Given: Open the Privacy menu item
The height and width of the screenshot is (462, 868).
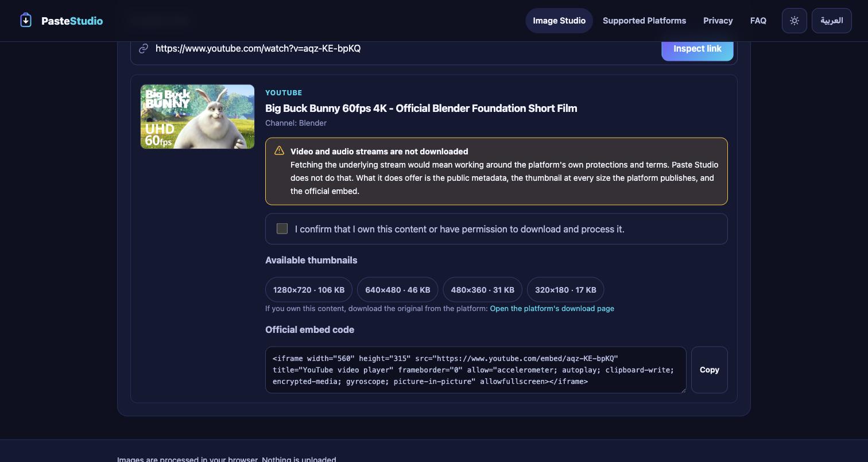Looking at the screenshot, I should coord(718,21).
